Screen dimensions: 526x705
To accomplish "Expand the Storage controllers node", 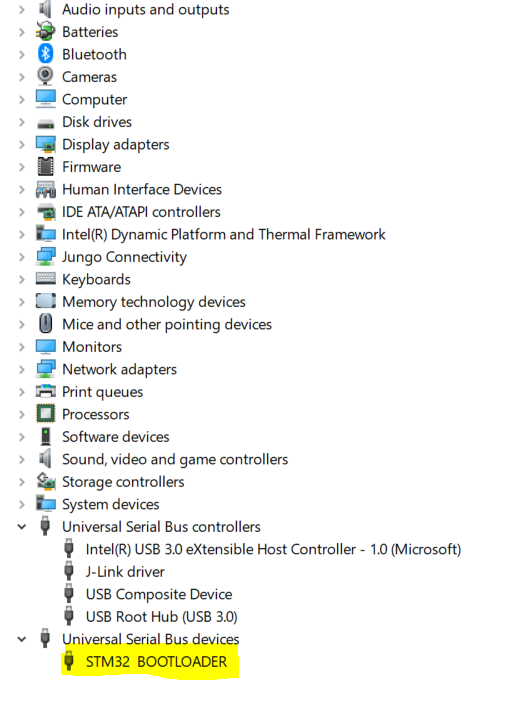I will pos(22,482).
